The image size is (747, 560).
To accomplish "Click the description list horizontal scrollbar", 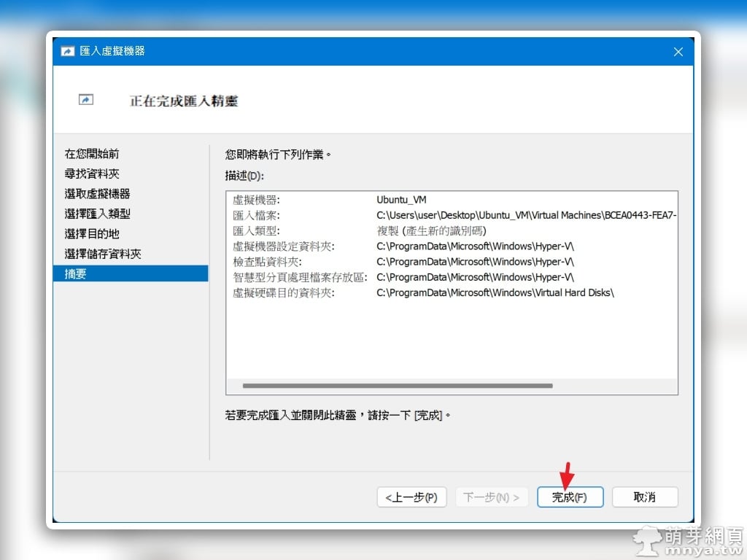I will click(398, 386).
